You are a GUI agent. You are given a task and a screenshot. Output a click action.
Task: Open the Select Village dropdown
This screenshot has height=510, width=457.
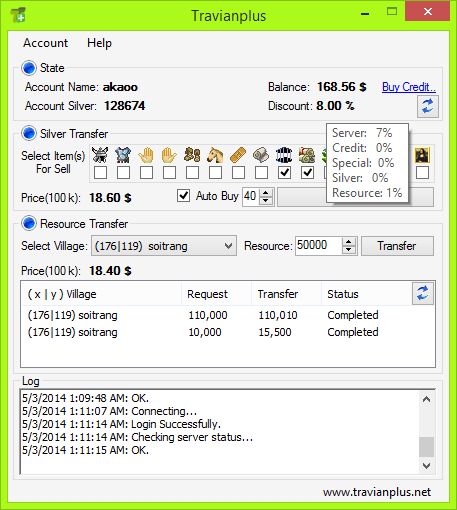[x=164, y=246]
